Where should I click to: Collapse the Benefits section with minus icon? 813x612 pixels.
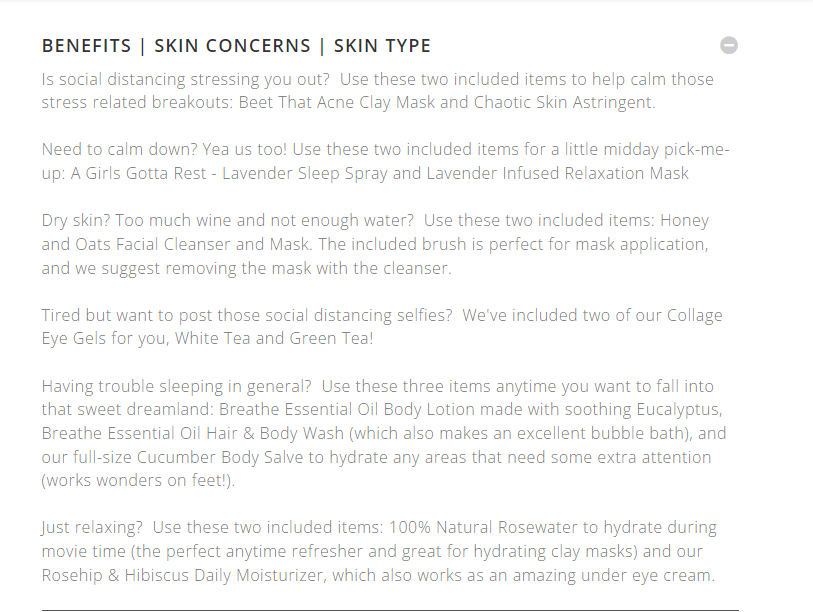729,45
